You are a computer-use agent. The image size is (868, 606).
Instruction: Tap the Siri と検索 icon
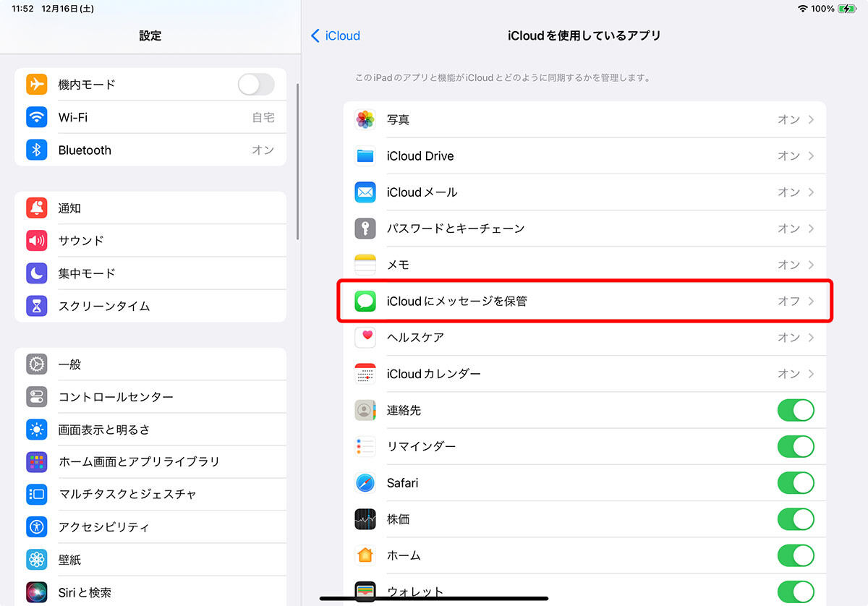pos(37,592)
